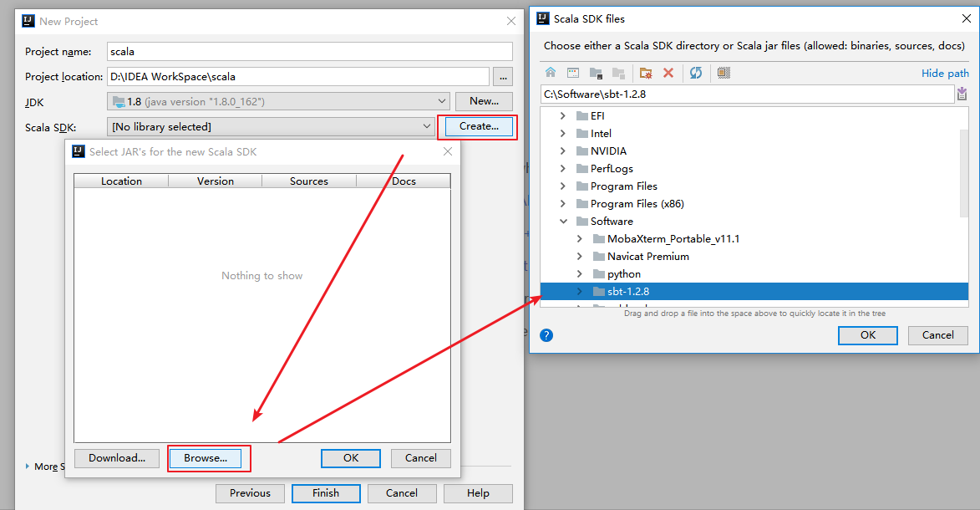Viewport: 980px width, 510px height.
Task: Open the path history icon
Action: tap(962, 94)
